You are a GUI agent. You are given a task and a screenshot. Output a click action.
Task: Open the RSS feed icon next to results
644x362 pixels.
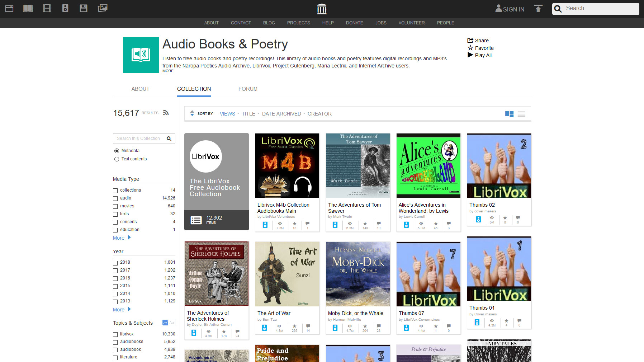point(166,113)
